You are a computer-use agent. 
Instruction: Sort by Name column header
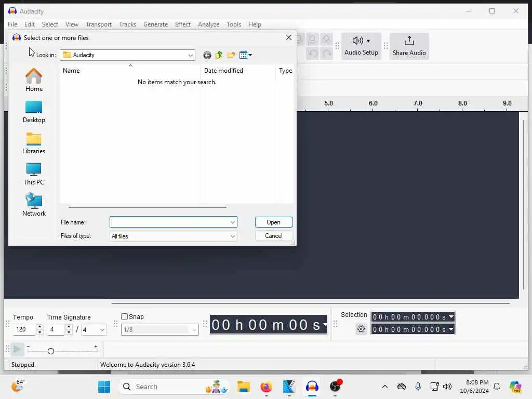(x=129, y=71)
